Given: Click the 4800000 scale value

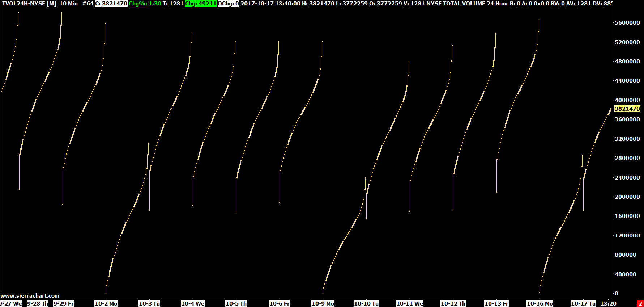Looking at the screenshot, I should coord(627,61).
